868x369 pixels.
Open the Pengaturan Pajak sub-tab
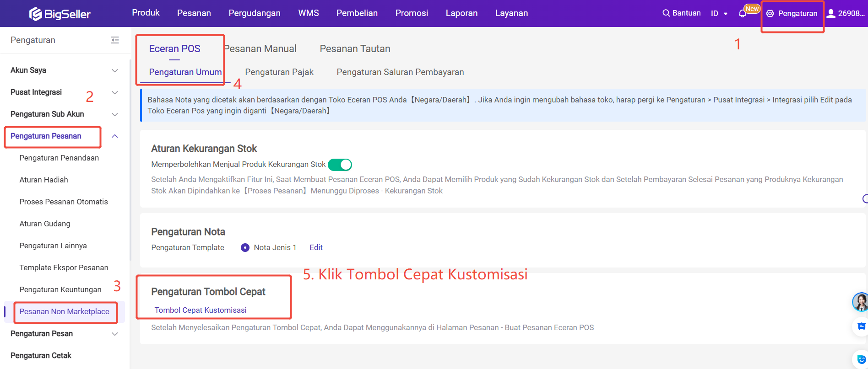click(279, 72)
